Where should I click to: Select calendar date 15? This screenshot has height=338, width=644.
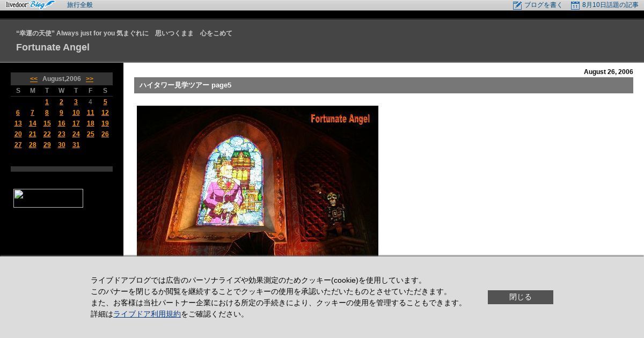coord(47,123)
